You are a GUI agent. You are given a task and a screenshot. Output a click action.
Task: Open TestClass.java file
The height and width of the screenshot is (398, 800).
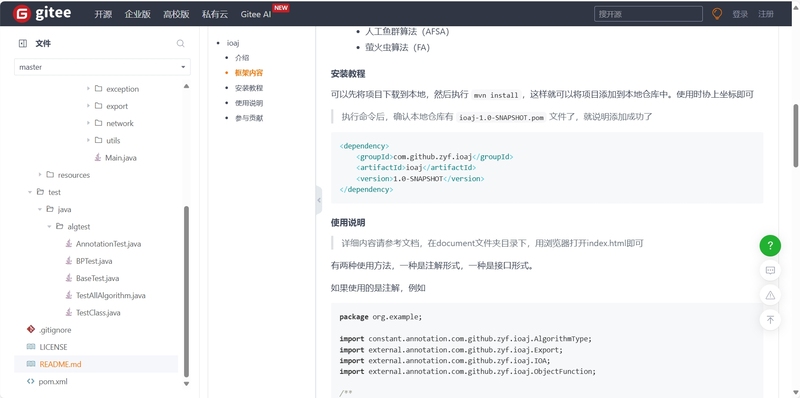point(98,313)
